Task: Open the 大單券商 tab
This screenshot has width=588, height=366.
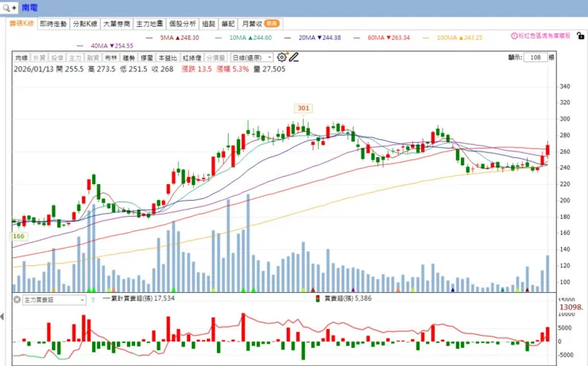Action: [117, 24]
